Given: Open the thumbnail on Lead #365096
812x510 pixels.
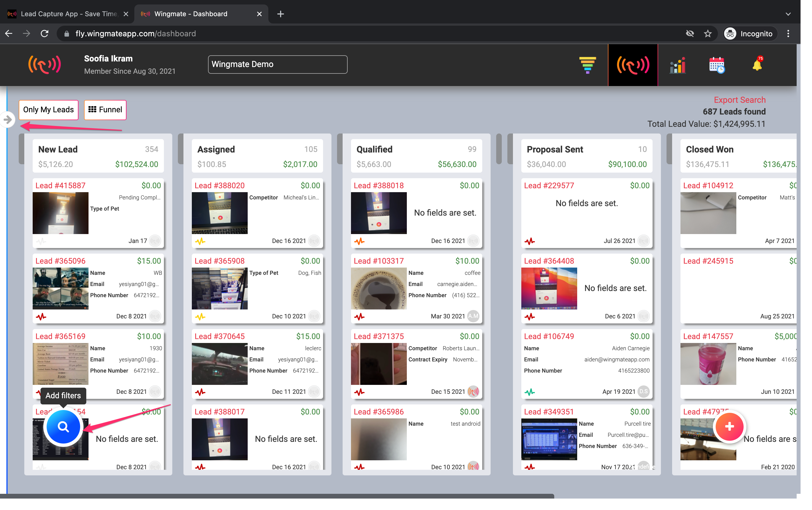Looking at the screenshot, I should pos(60,289).
